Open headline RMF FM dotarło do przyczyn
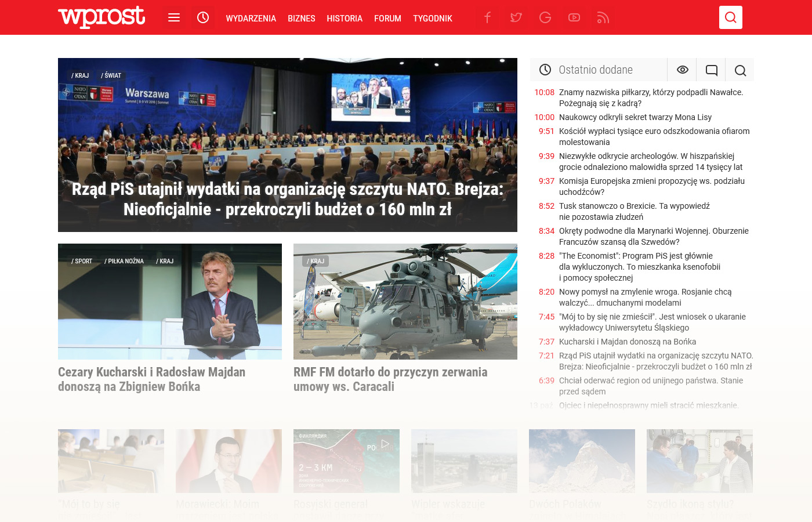This screenshot has width=812, height=522. 390,379
